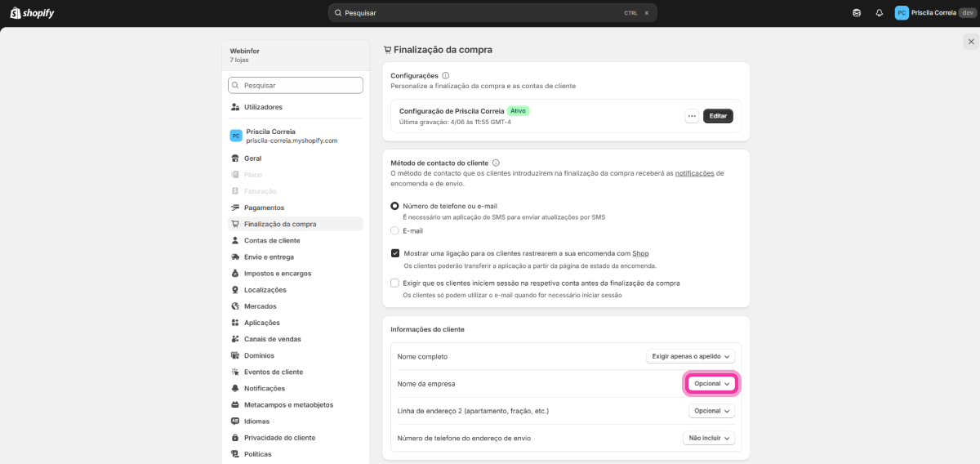This screenshot has height=464, width=980.
Task: Click the PC avatar in the top bar
Action: click(902, 13)
